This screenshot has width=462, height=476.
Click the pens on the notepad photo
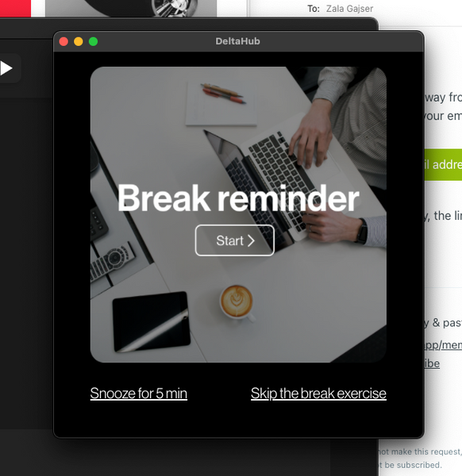click(224, 94)
